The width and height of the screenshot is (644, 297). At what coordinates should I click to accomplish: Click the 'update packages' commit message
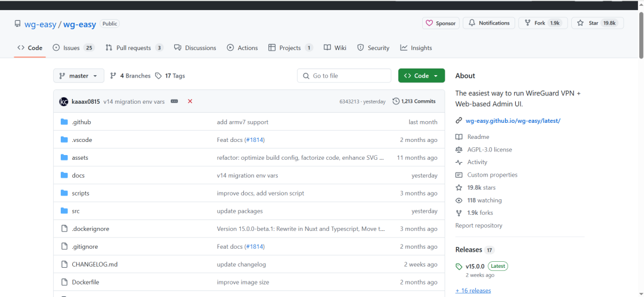click(x=240, y=211)
